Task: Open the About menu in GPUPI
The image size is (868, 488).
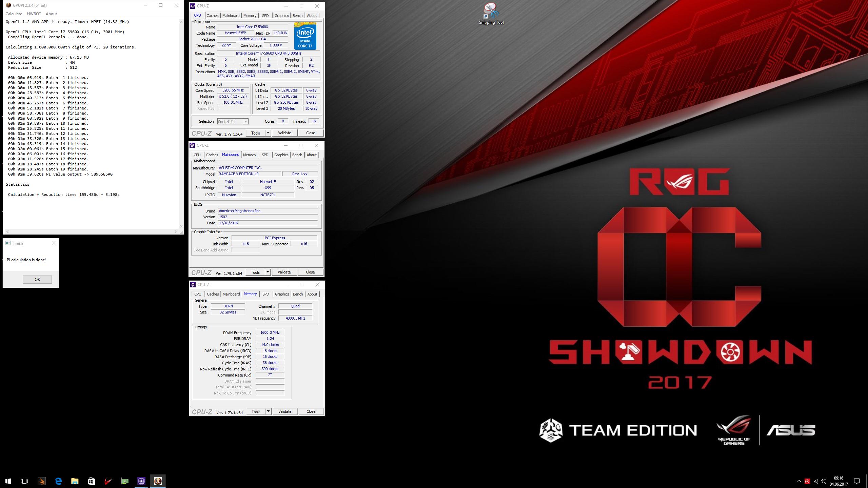Action: (51, 14)
